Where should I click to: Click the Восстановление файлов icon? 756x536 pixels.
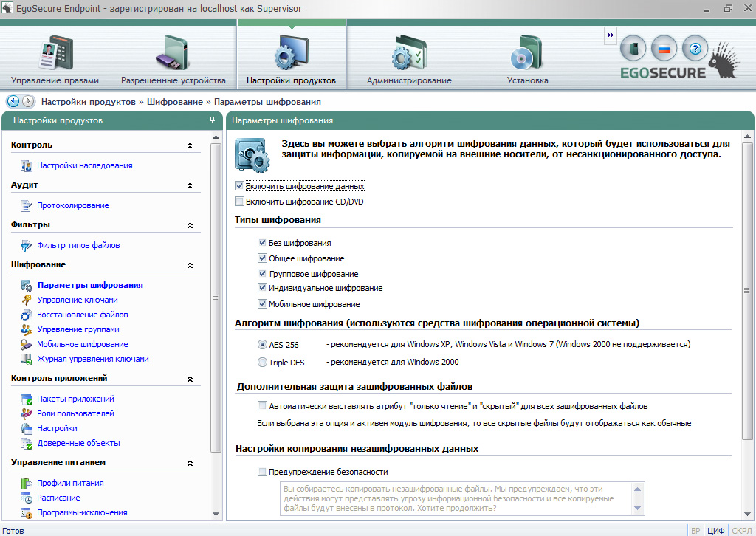click(x=26, y=315)
